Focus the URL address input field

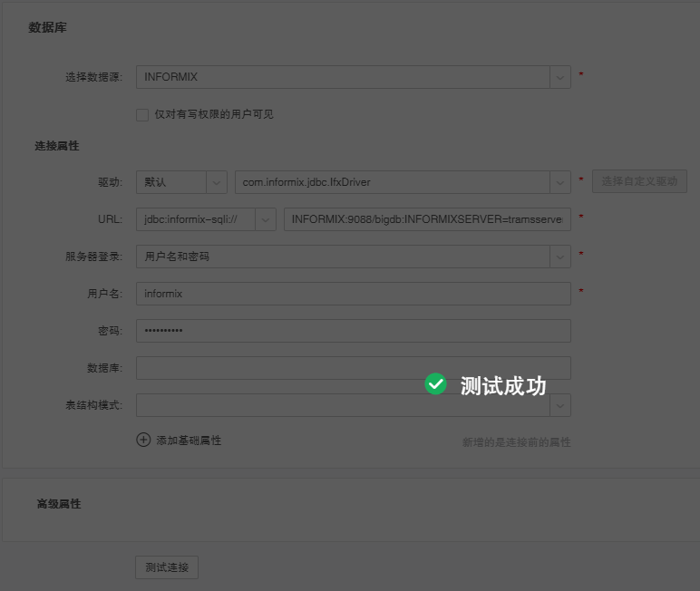tap(426, 219)
